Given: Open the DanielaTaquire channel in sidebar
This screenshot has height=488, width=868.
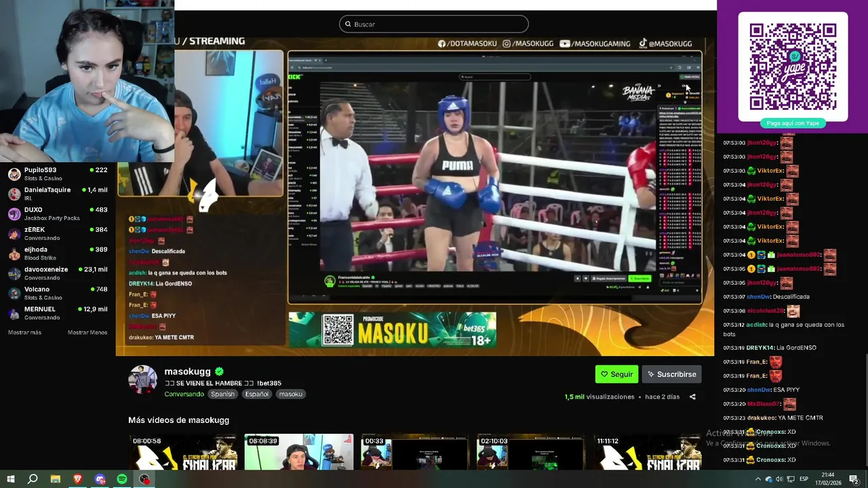Looking at the screenshot, I should (x=58, y=194).
